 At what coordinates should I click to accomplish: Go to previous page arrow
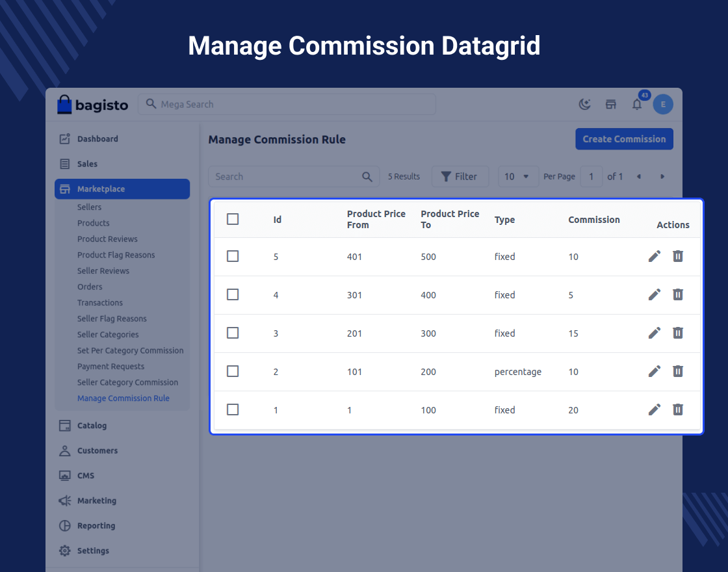[x=639, y=176]
